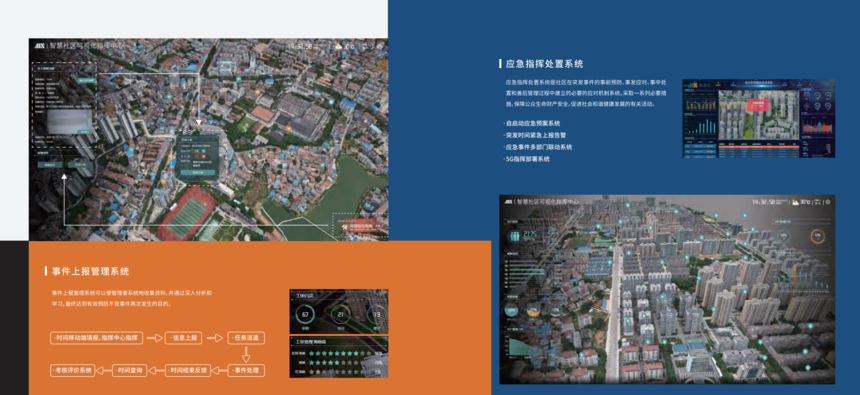Click the 时间结束反馈 step box
Screen dimensions: 860x395
pos(188,370)
